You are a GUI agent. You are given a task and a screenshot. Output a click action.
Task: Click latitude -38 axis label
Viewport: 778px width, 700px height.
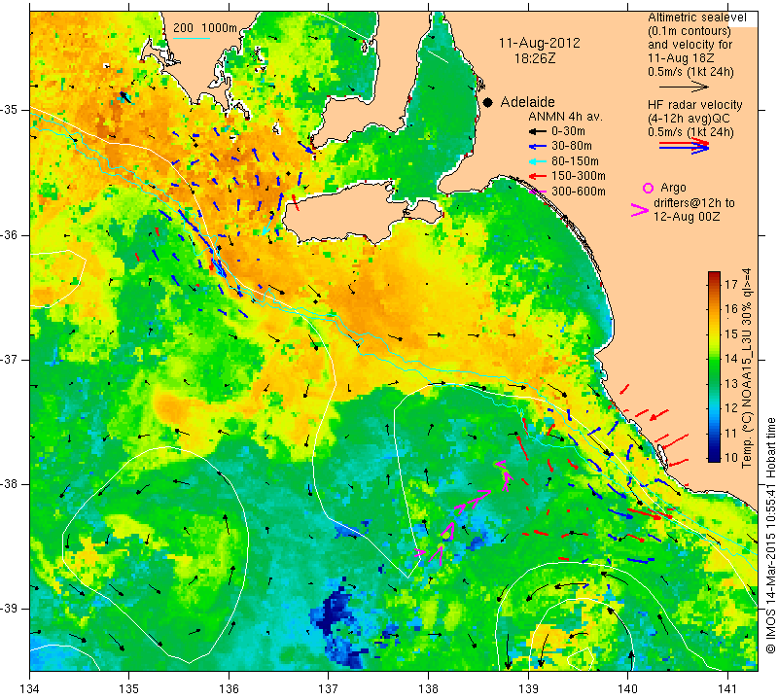point(10,484)
